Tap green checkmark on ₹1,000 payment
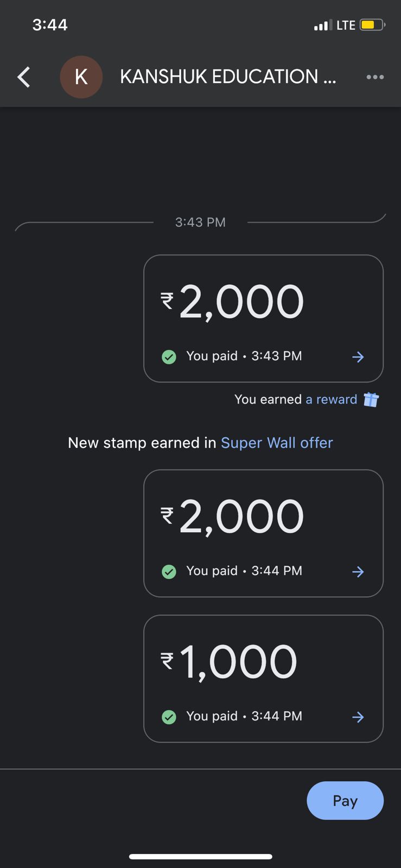 pos(169,717)
